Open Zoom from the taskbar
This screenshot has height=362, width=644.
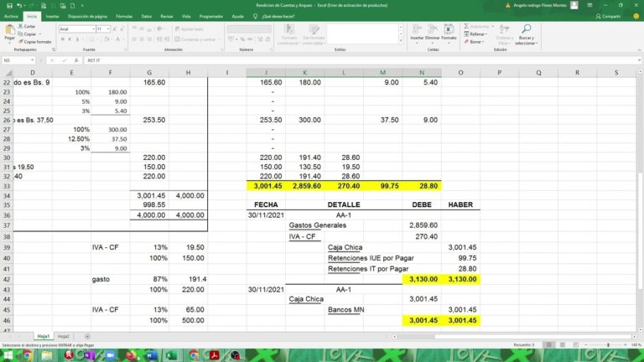pos(110,354)
